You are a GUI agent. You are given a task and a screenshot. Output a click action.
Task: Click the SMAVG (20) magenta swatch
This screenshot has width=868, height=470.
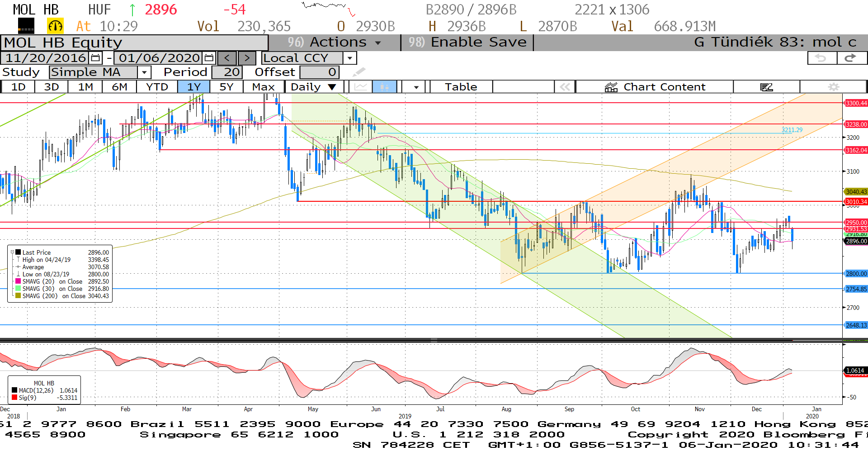(18, 281)
